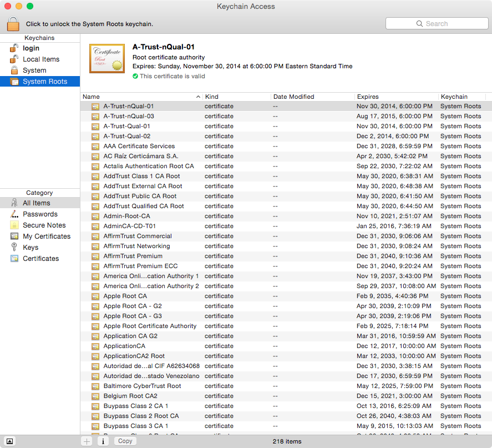Select the Local Items keychain
The width and height of the screenshot is (492, 448).
41,59
